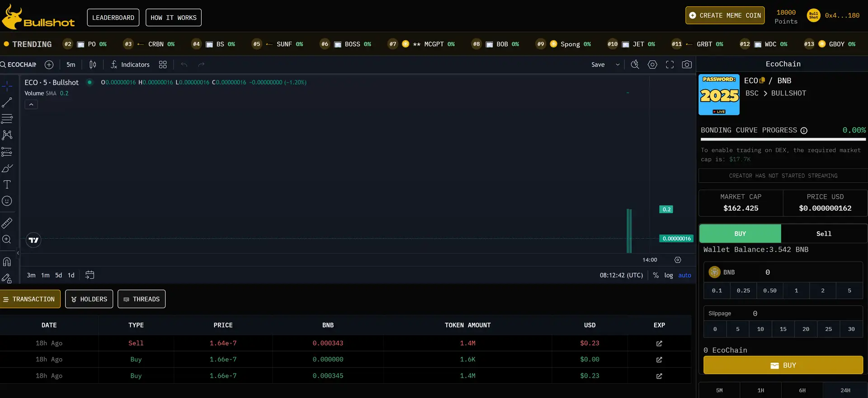Select the trend line drawing tool

[7, 103]
